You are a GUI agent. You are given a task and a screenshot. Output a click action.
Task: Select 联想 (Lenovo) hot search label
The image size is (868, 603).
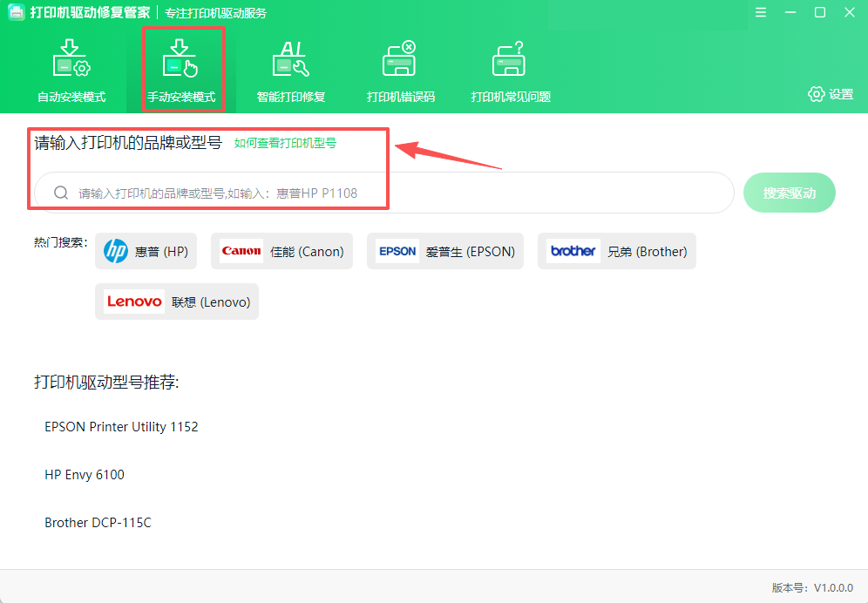[x=211, y=301]
